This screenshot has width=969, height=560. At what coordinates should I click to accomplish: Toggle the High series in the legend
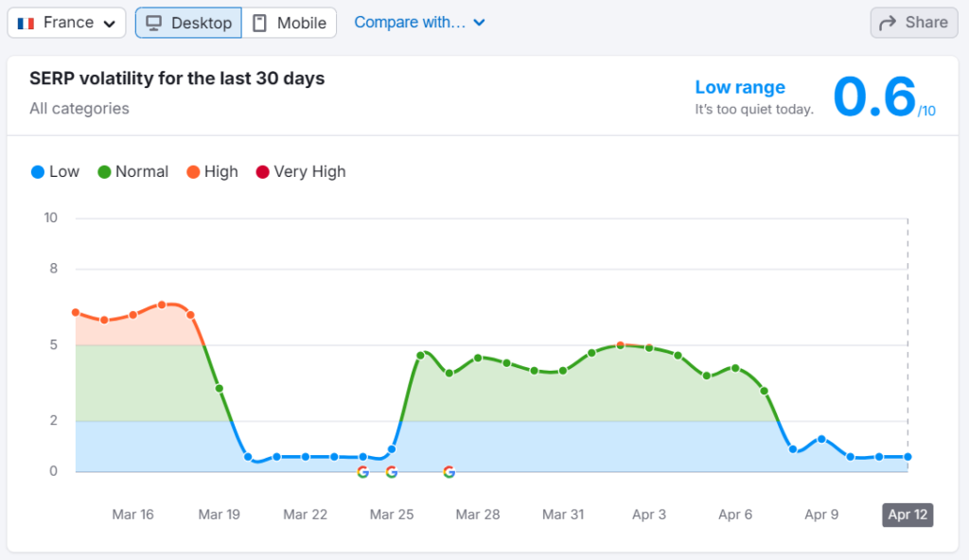coord(212,171)
